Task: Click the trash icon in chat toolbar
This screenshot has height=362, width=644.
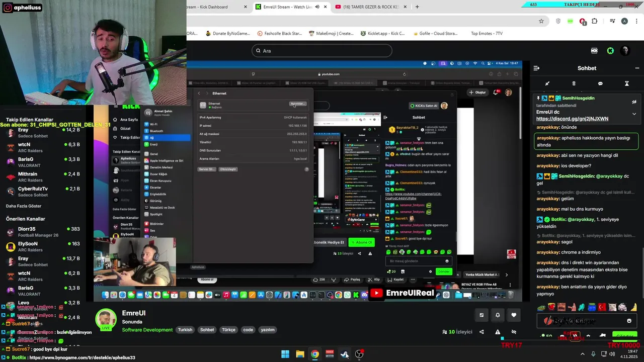Action: pos(574,83)
